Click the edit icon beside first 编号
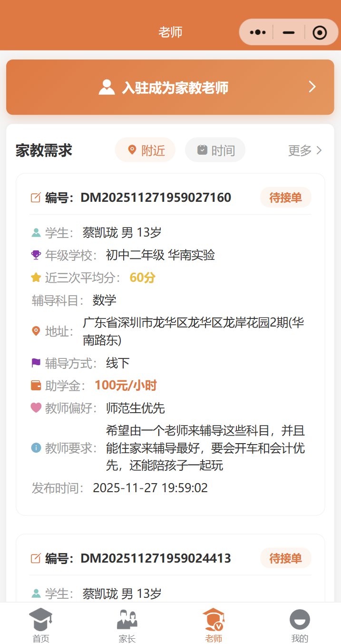341x644 pixels. [x=36, y=198]
